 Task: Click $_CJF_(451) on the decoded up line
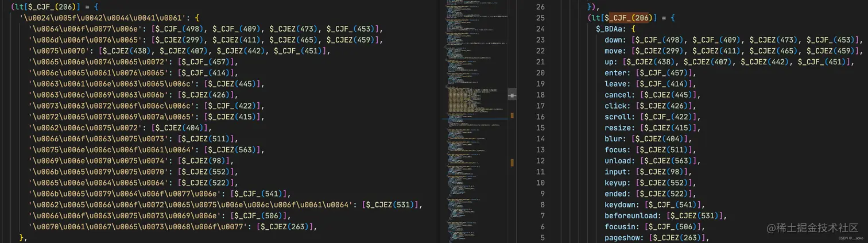(x=821, y=61)
